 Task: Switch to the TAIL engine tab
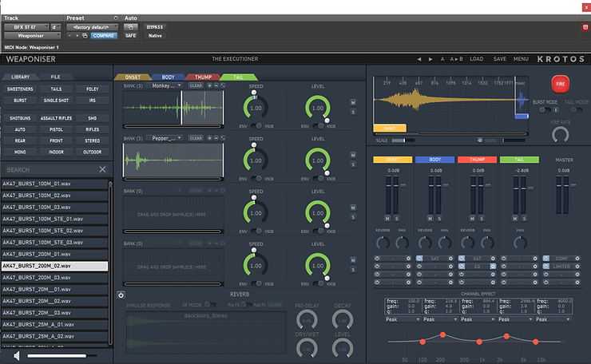pos(238,77)
